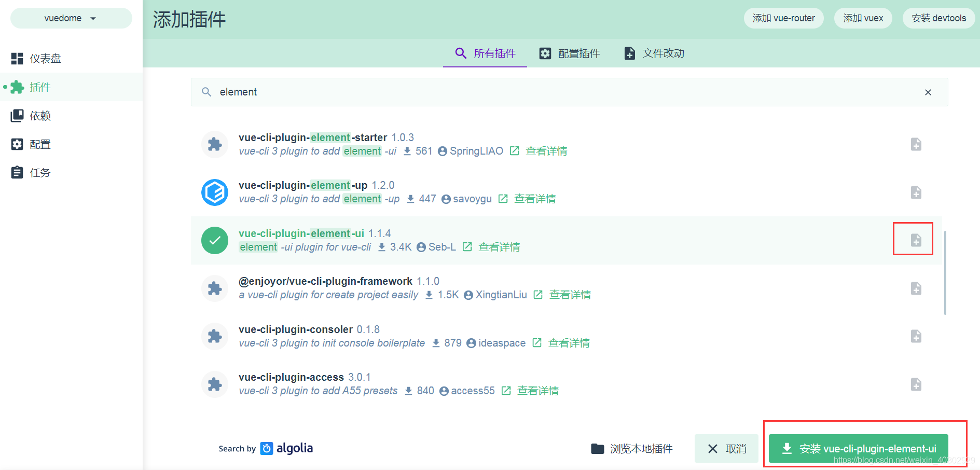This screenshot has width=980, height=470.
Task: Click 浏览本地插件 button
Action: pos(631,449)
